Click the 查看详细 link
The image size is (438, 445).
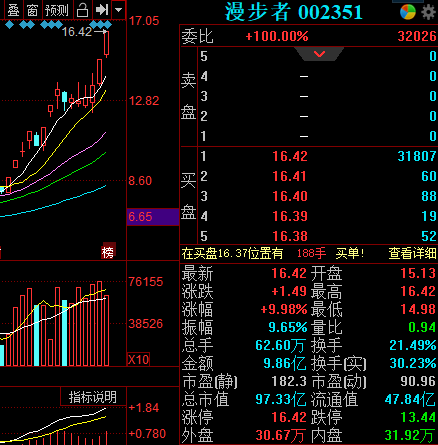pos(412,254)
